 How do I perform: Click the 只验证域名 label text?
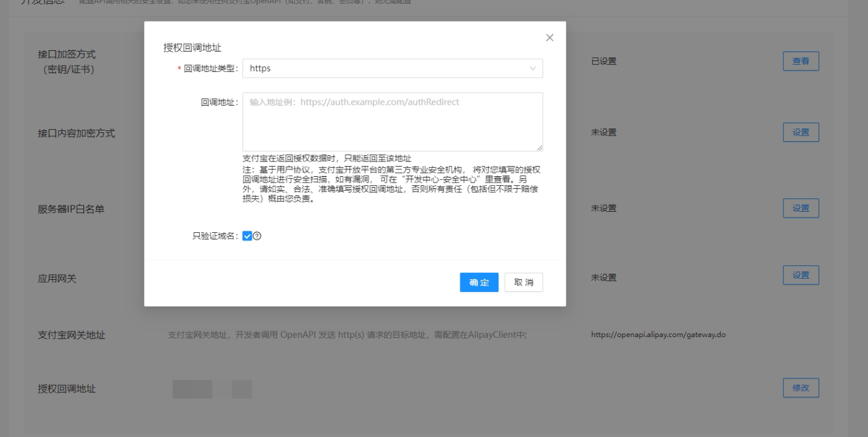click(215, 236)
